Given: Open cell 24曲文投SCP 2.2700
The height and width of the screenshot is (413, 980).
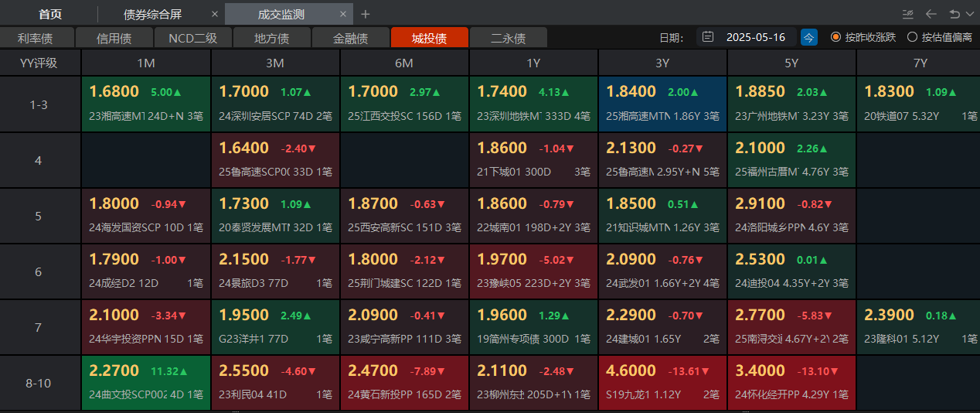Looking at the screenshot, I should 146,383.
